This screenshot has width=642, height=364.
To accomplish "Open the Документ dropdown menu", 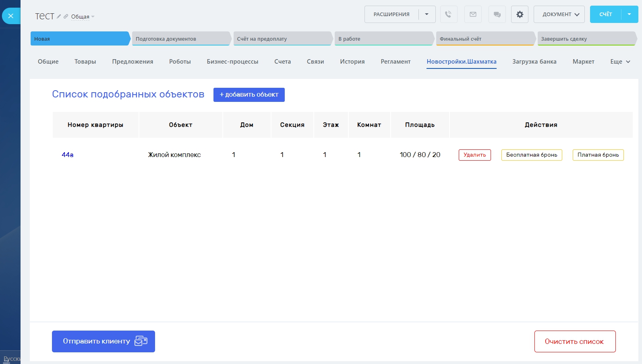I will pos(559,14).
